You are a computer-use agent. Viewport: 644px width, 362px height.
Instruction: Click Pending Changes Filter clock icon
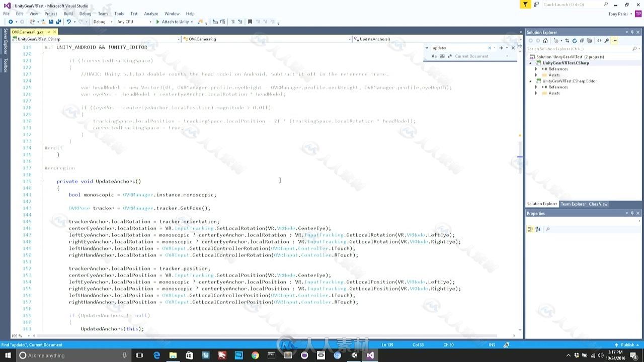pos(556,41)
